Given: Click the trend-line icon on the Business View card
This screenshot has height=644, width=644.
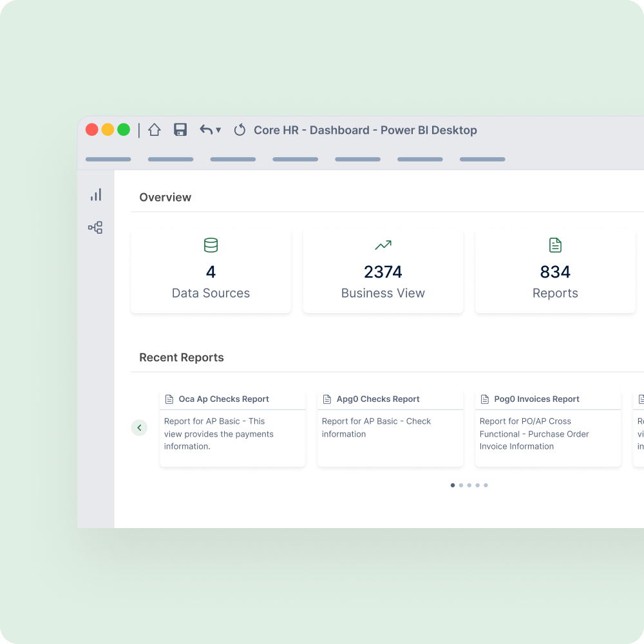Looking at the screenshot, I should [x=383, y=245].
